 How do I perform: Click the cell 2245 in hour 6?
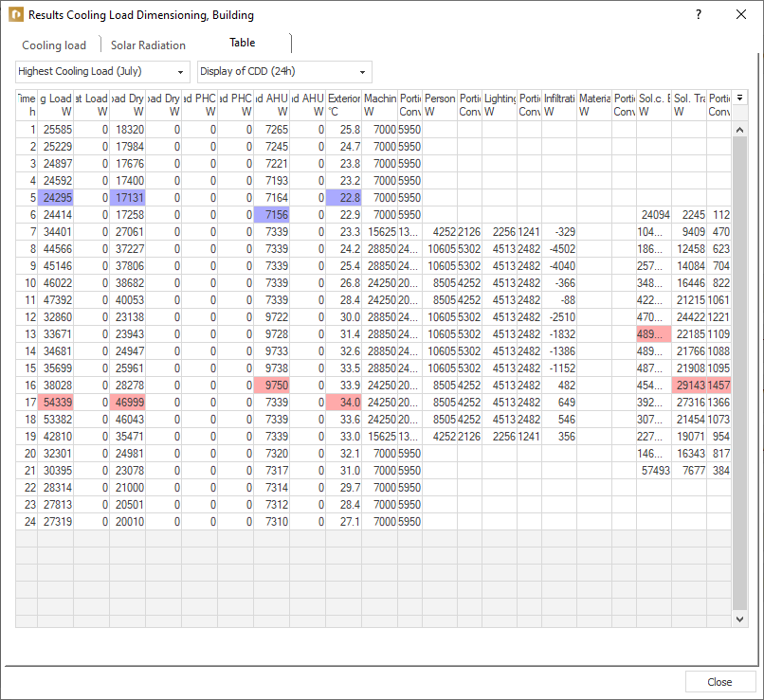pyautogui.click(x=689, y=215)
